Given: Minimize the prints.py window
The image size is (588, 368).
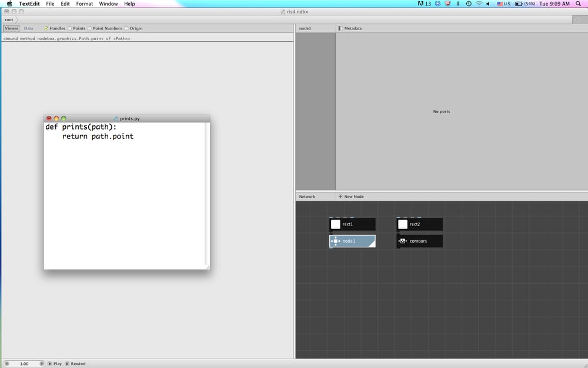Looking at the screenshot, I should coord(56,118).
